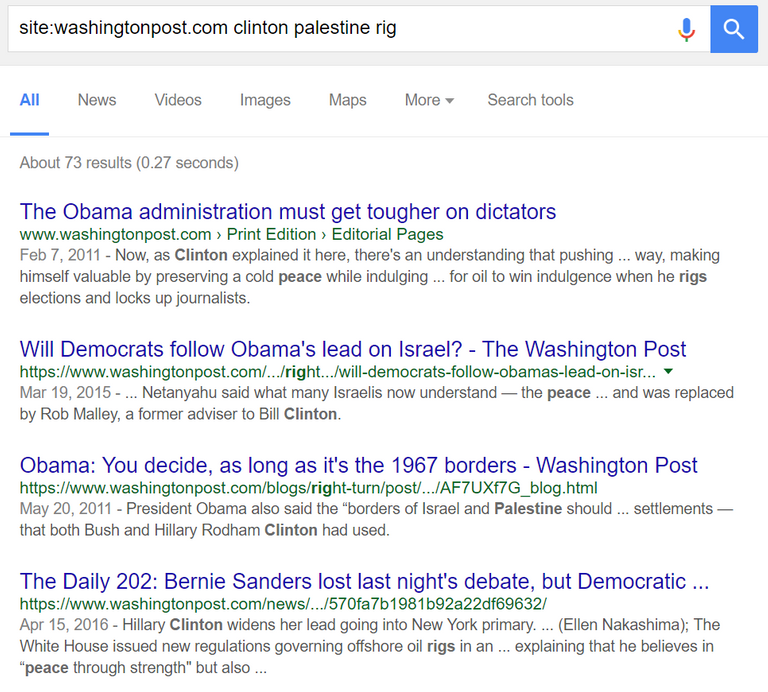Click the will-democrats-follow-obamas-lead green URL

tap(337, 372)
